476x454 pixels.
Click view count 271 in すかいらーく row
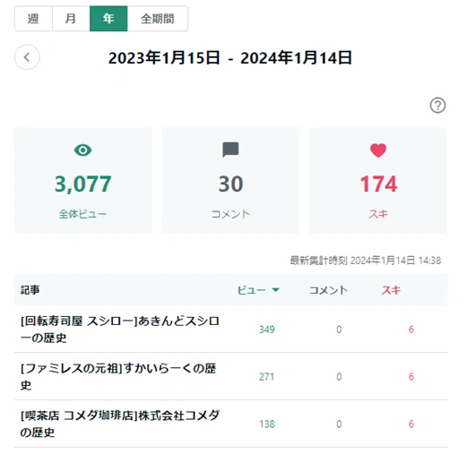click(266, 377)
